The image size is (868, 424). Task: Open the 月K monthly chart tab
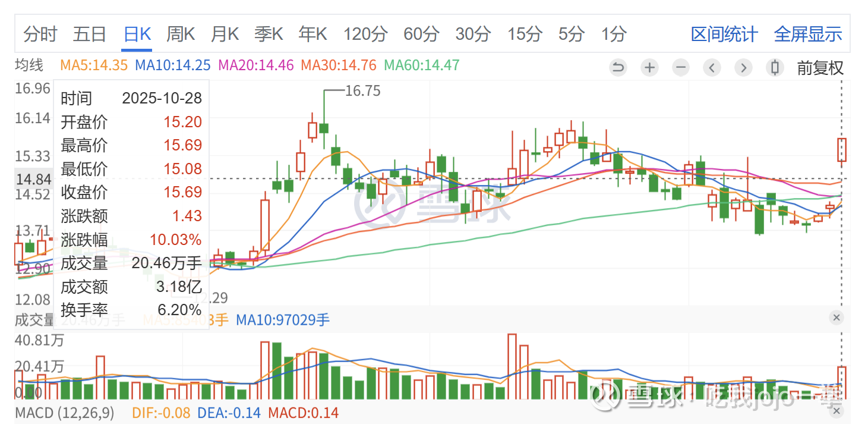click(x=225, y=34)
